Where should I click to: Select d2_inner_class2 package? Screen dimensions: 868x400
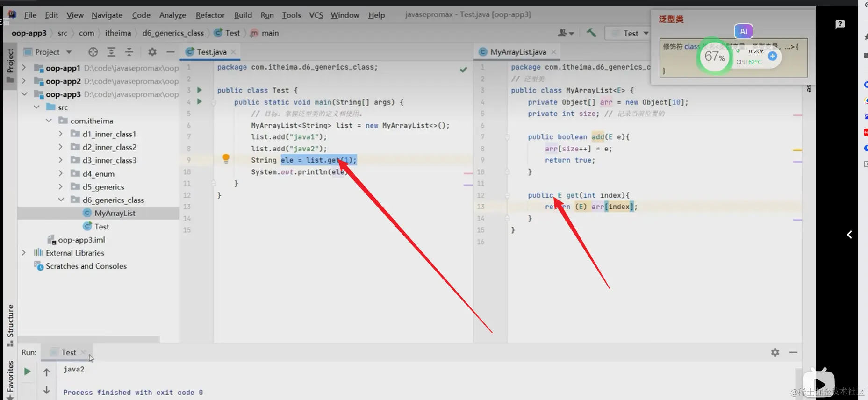pyautogui.click(x=103, y=147)
